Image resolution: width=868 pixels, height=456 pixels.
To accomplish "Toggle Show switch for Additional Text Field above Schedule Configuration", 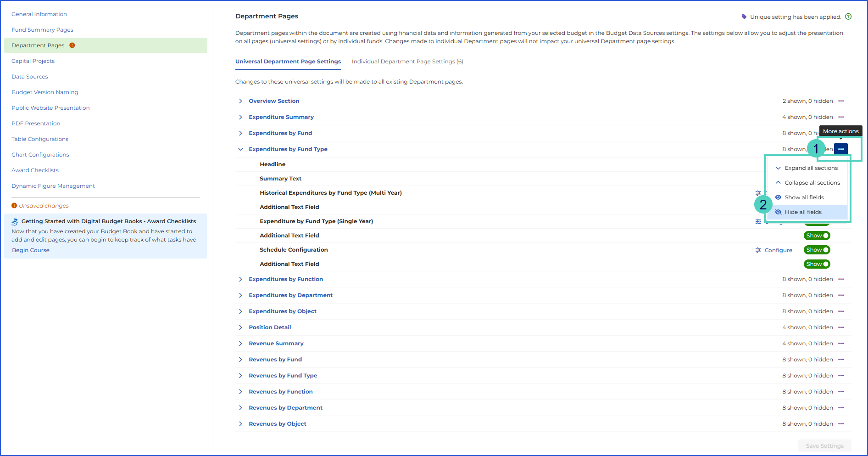I will pyautogui.click(x=817, y=236).
